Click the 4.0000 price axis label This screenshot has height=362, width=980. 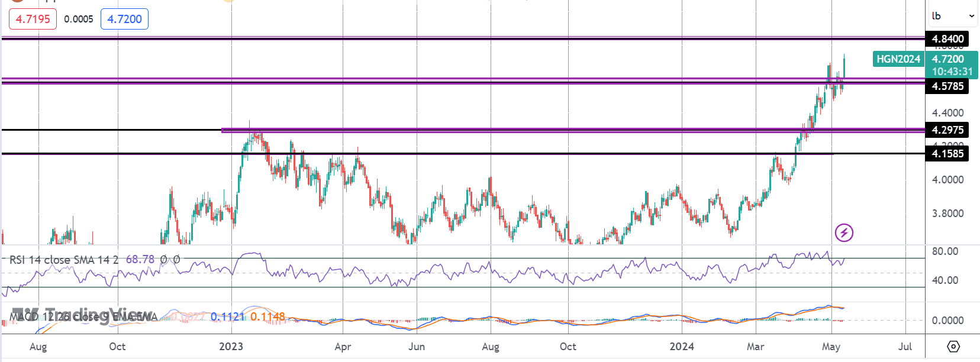[947, 180]
